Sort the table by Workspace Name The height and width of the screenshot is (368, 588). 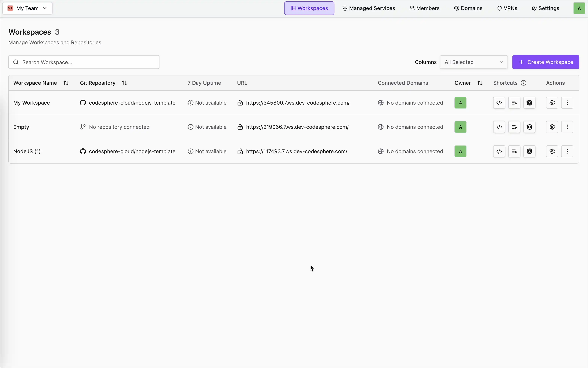pos(66,83)
